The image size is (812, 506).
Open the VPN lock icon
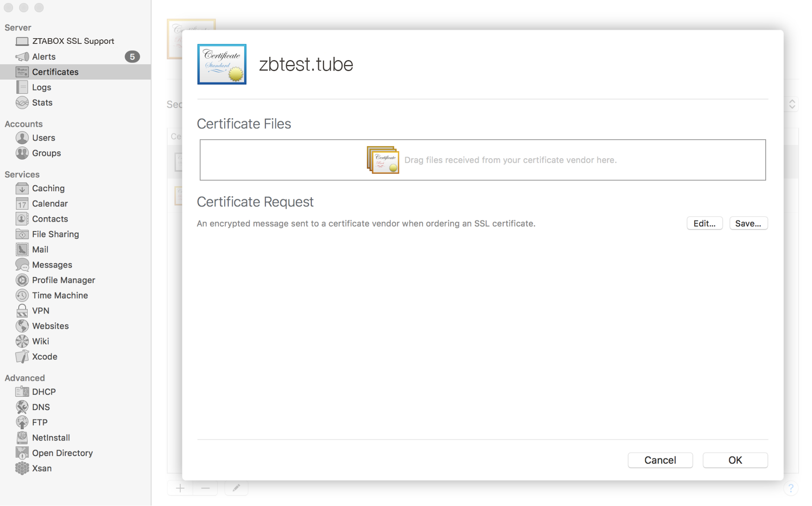(x=22, y=311)
